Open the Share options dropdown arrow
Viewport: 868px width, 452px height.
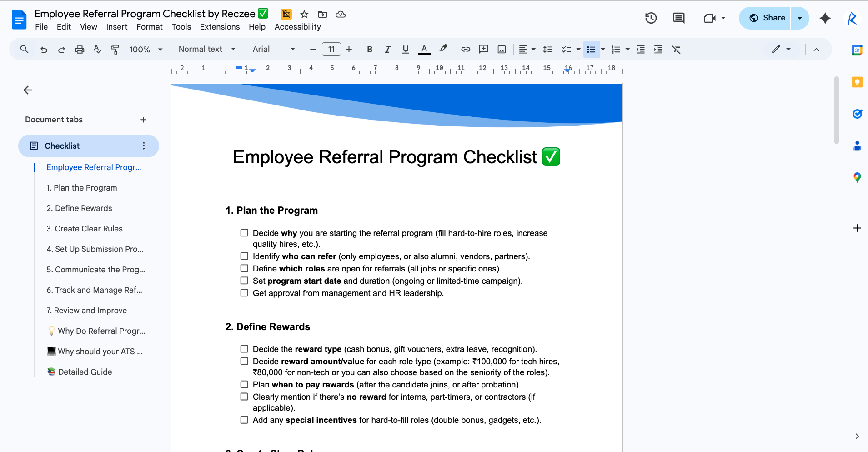(x=800, y=18)
